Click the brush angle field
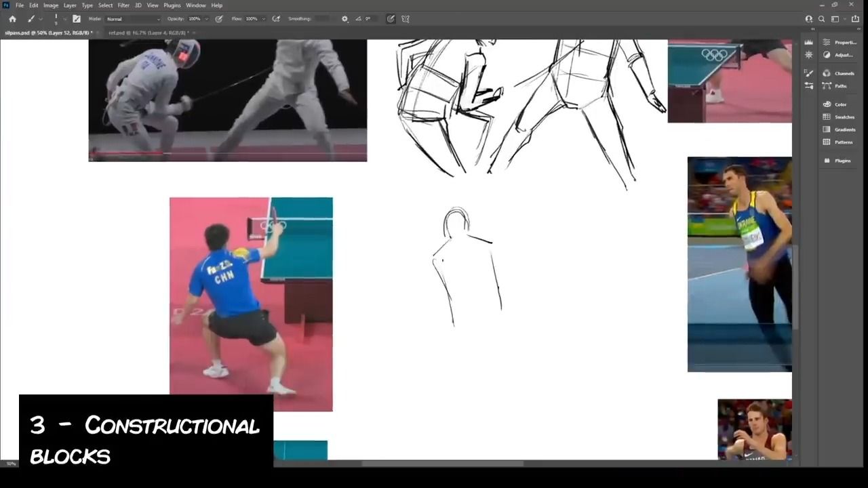The width and height of the screenshot is (868, 488). click(370, 19)
